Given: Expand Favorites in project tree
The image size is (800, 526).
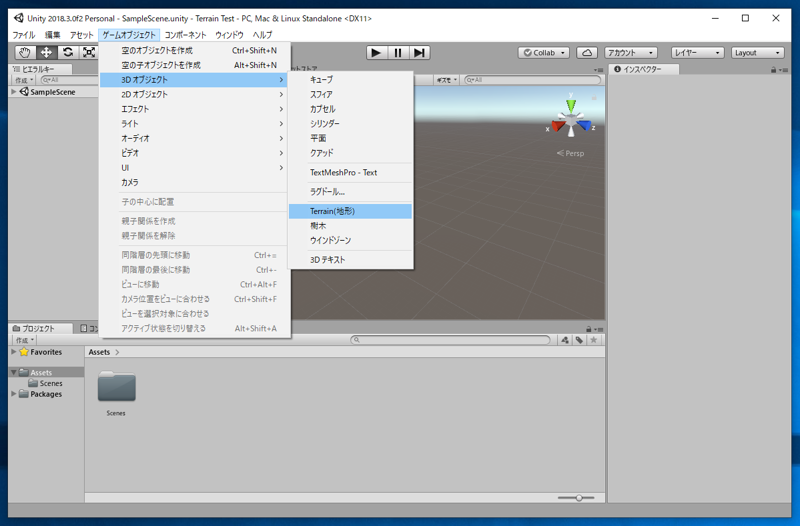Looking at the screenshot, I should (x=14, y=352).
